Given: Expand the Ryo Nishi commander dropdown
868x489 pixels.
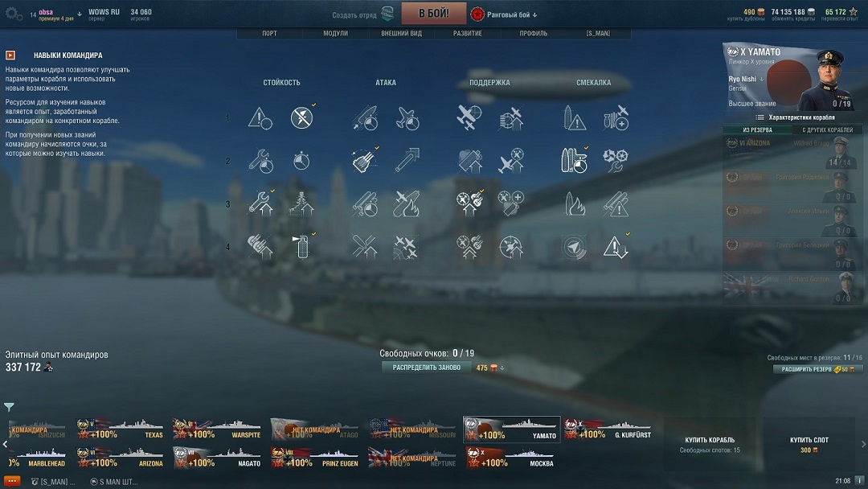Looking at the screenshot, I should [x=762, y=79].
